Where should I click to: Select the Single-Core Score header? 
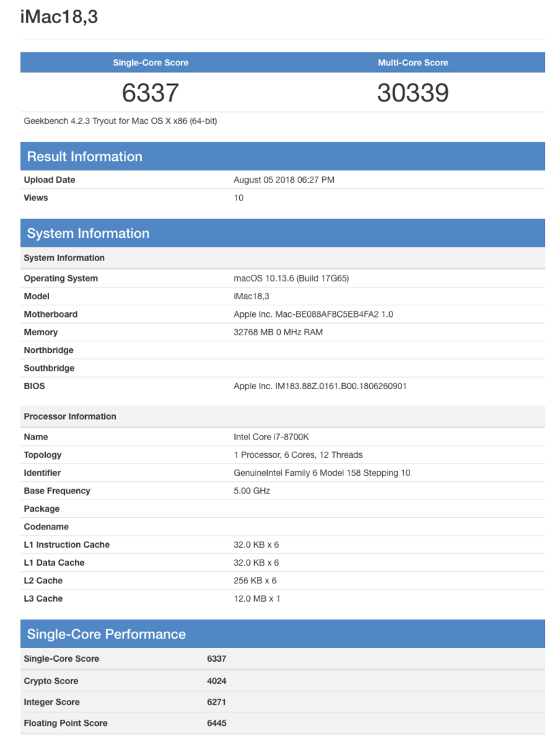point(151,63)
